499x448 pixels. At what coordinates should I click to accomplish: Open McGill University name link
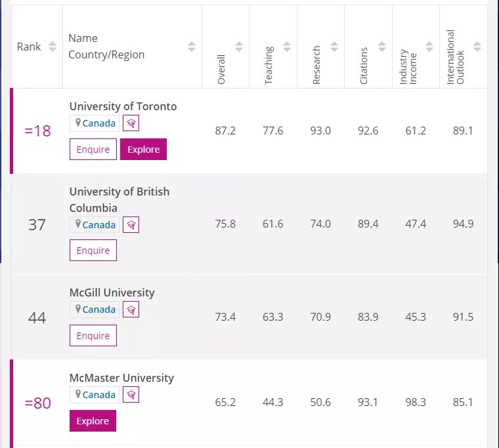(x=112, y=293)
